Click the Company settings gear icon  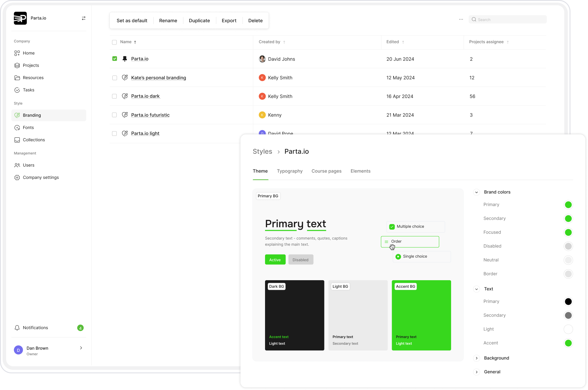point(17,178)
